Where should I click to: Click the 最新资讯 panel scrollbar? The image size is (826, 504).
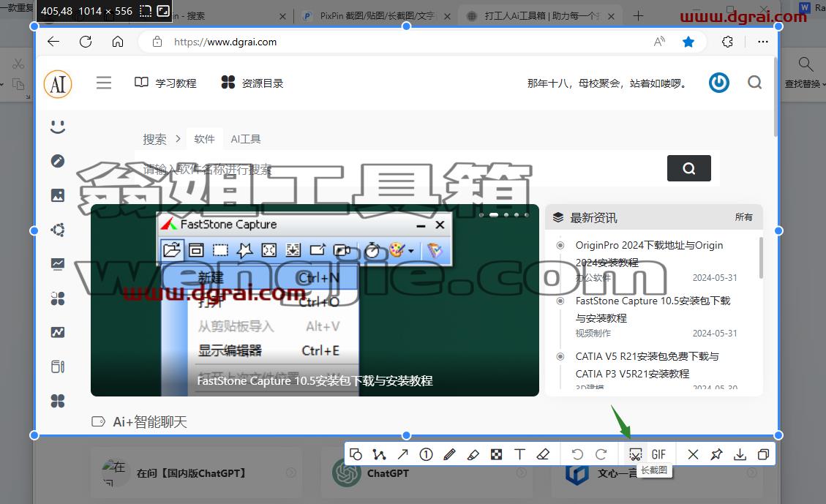(760, 258)
